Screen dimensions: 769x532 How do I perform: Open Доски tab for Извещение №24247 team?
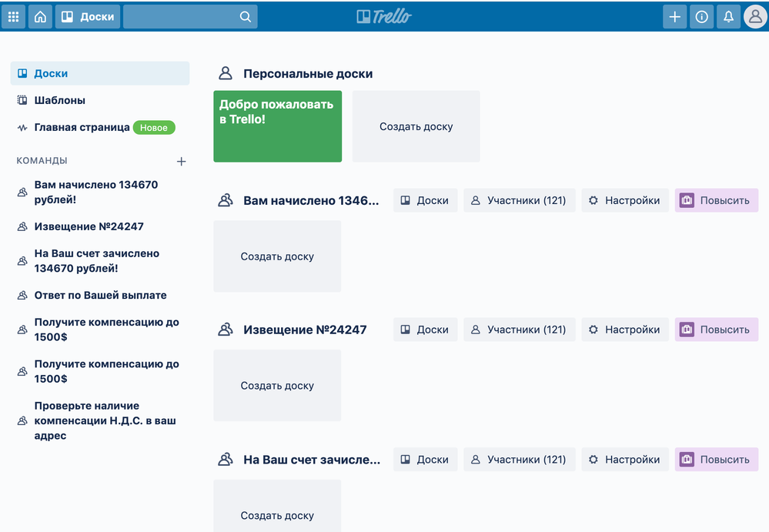(425, 330)
